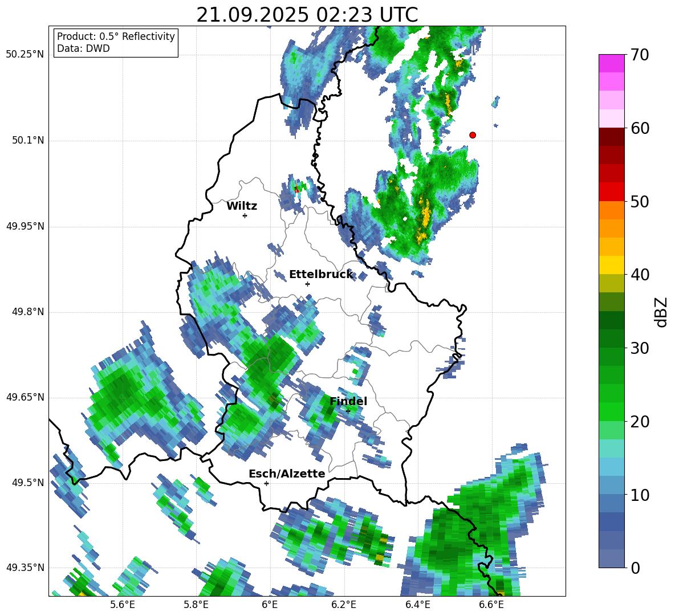Click the Wiltz cross marker
Image resolution: width=675 pixels, height=616 pixels.
(x=245, y=215)
